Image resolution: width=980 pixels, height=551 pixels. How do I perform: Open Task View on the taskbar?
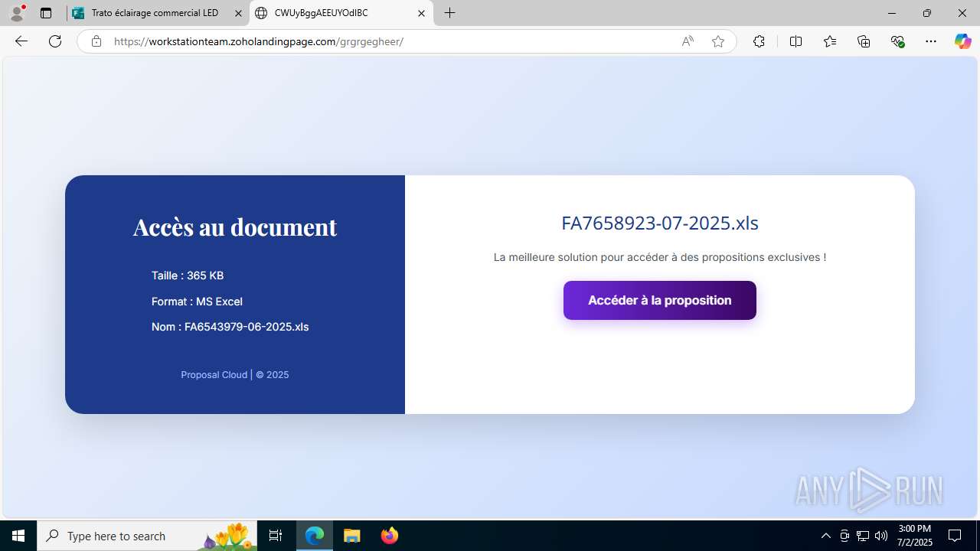(x=276, y=536)
